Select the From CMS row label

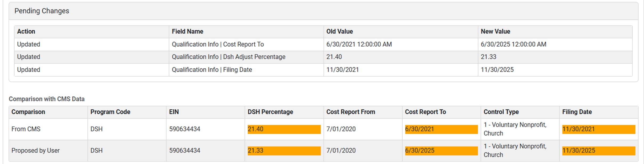coord(26,129)
